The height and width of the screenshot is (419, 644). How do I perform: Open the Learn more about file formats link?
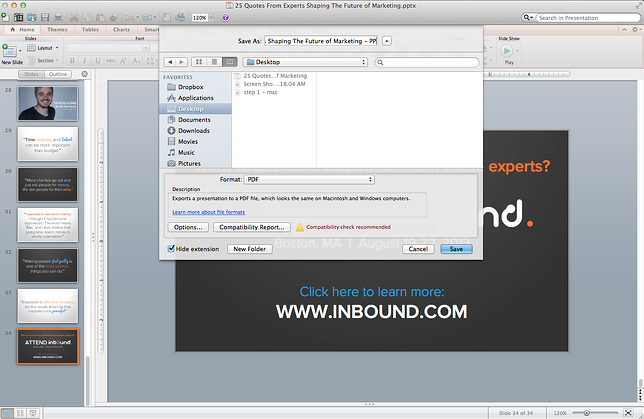click(208, 212)
